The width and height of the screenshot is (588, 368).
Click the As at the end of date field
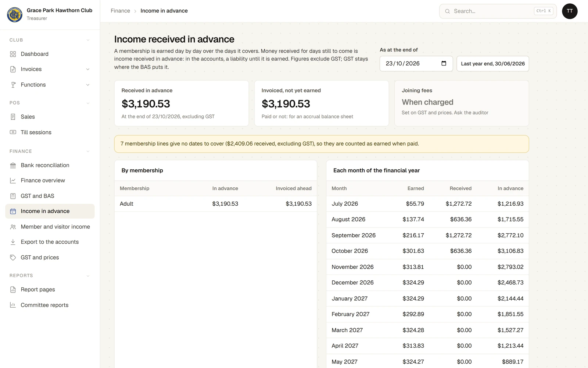[416, 64]
